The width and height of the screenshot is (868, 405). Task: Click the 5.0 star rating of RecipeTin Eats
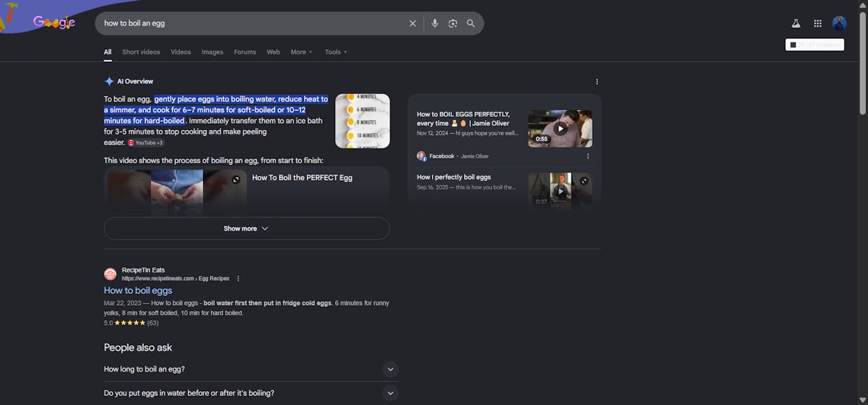[131, 323]
